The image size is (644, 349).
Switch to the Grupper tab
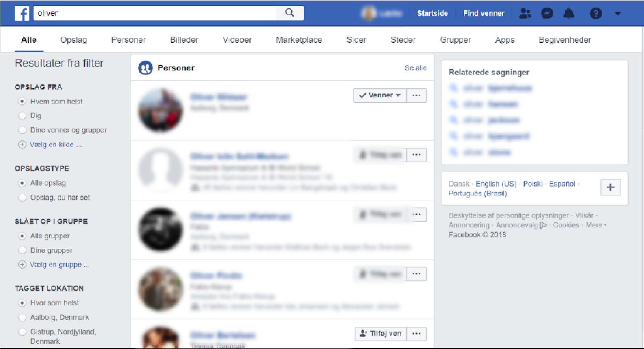click(x=455, y=40)
